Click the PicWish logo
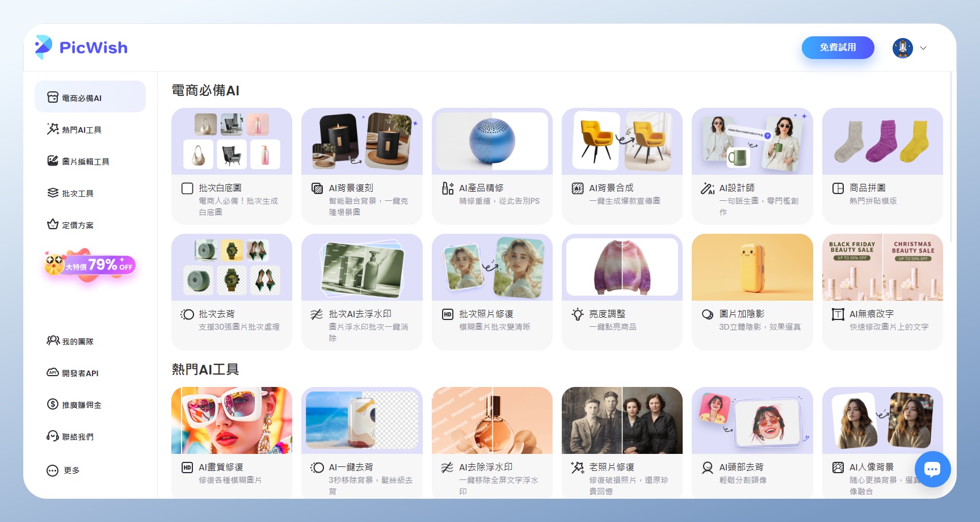 coord(81,48)
